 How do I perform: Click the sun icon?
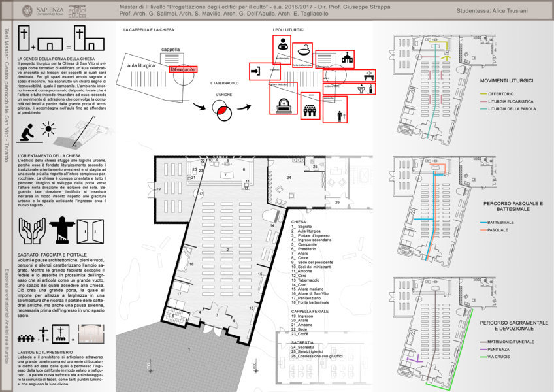[x=48, y=129]
